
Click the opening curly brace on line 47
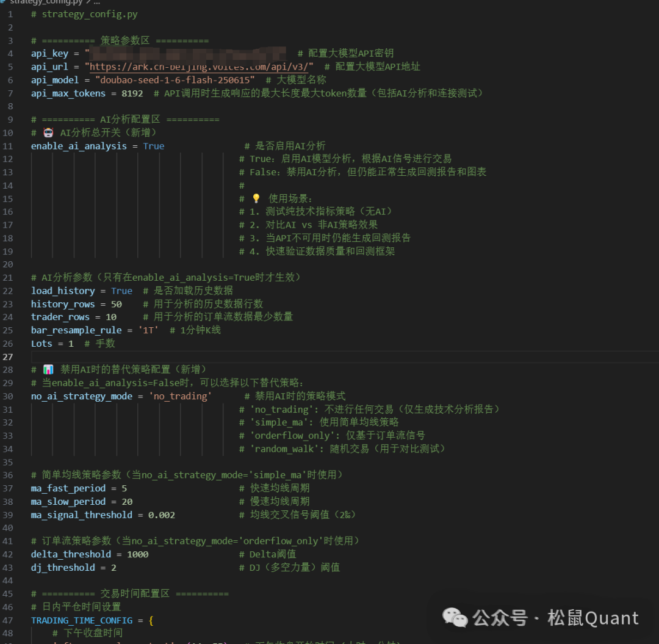(x=151, y=620)
